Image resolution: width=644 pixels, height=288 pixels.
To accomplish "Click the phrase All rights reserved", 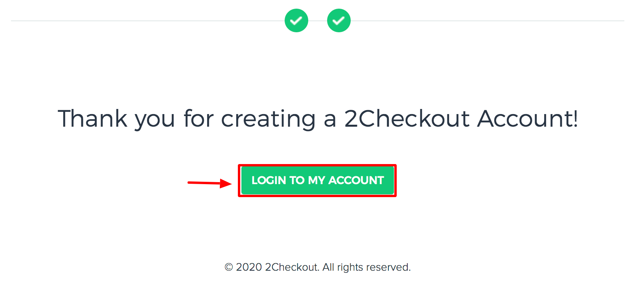I will point(366,267).
